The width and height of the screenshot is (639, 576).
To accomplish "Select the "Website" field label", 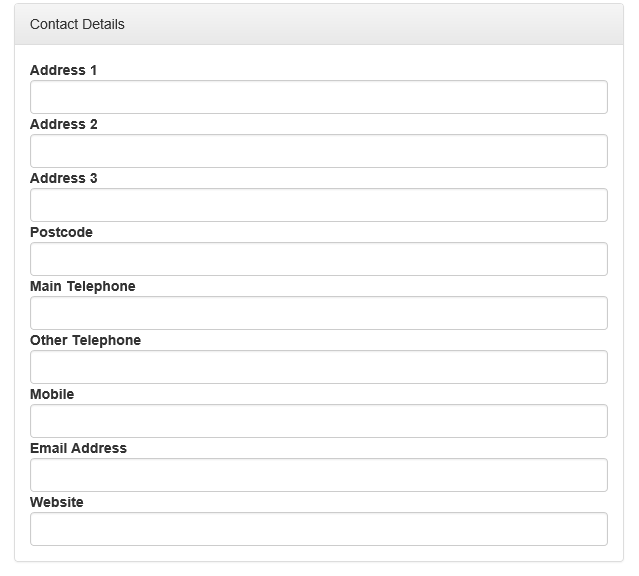I will pyautogui.click(x=57, y=502).
